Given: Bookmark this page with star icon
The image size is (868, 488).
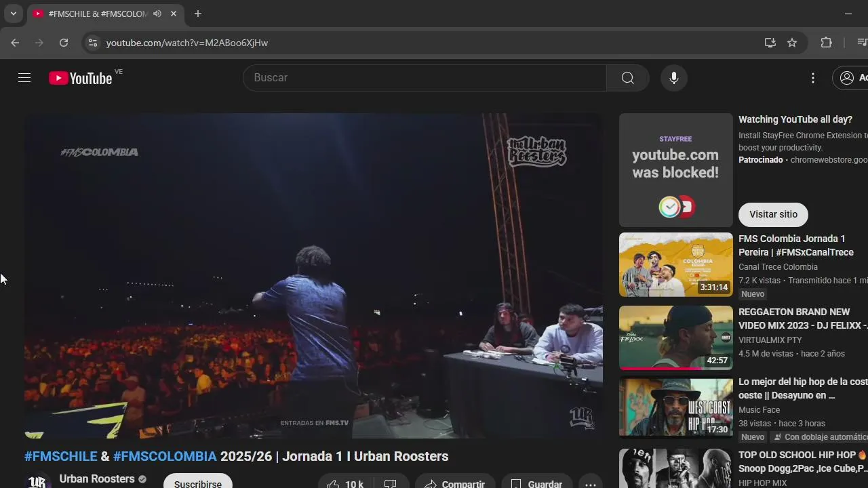Looking at the screenshot, I should pos(792,43).
